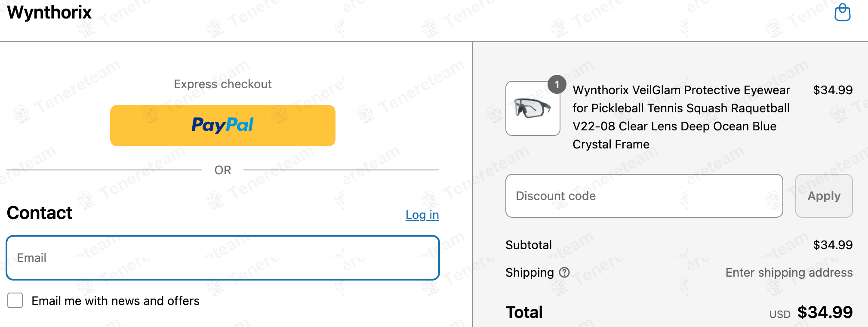Focus the Discount code field
The width and height of the screenshot is (868, 327).
(644, 196)
